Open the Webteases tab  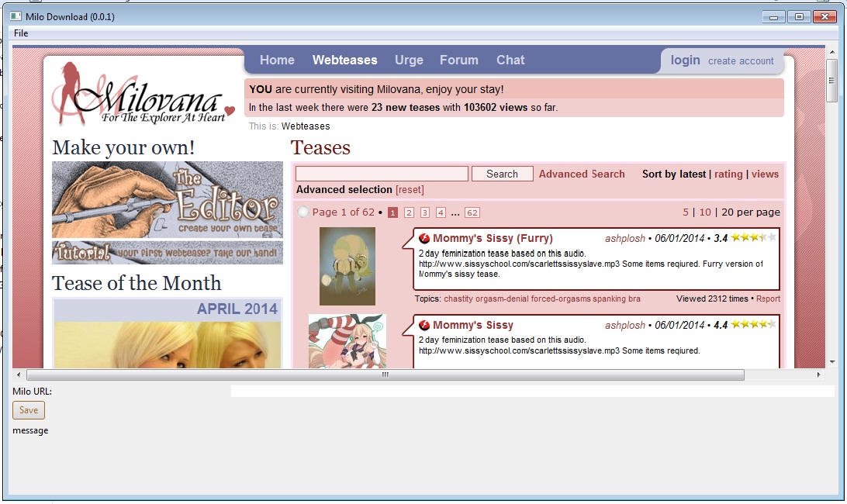(344, 60)
